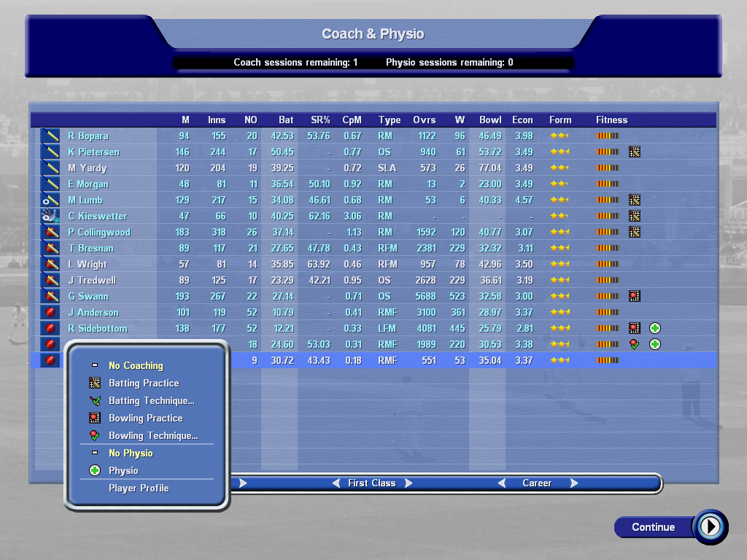The height and width of the screenshot is (560, 747).
Task: Open Player Profile from the popup menu
Action: pos(139,488)
